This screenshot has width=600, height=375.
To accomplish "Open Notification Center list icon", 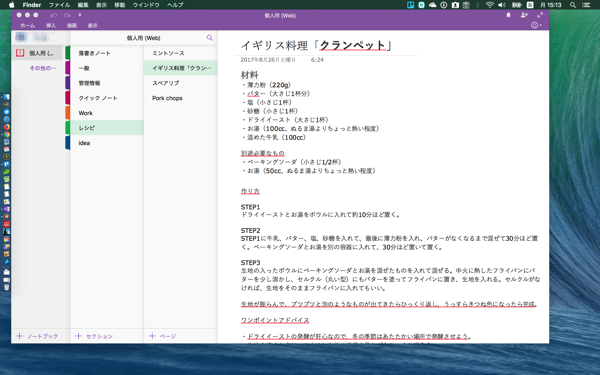I will coord(586,5).
